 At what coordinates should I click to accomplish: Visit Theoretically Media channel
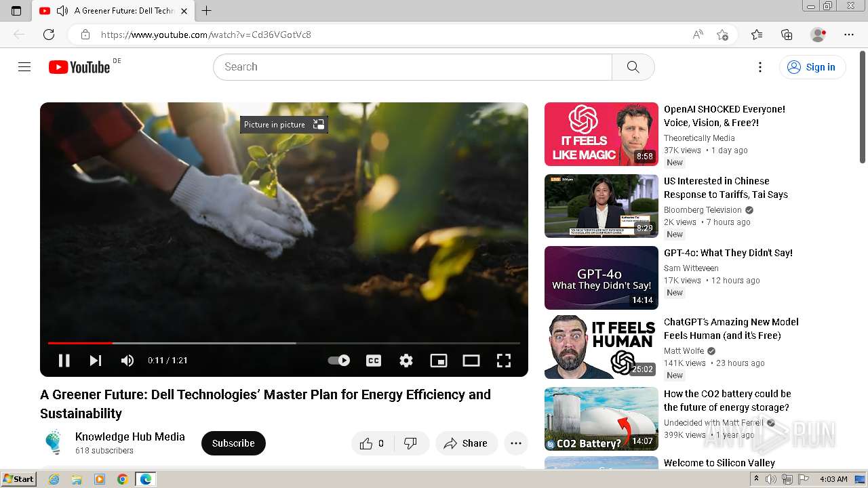click(x=699, y=138)
